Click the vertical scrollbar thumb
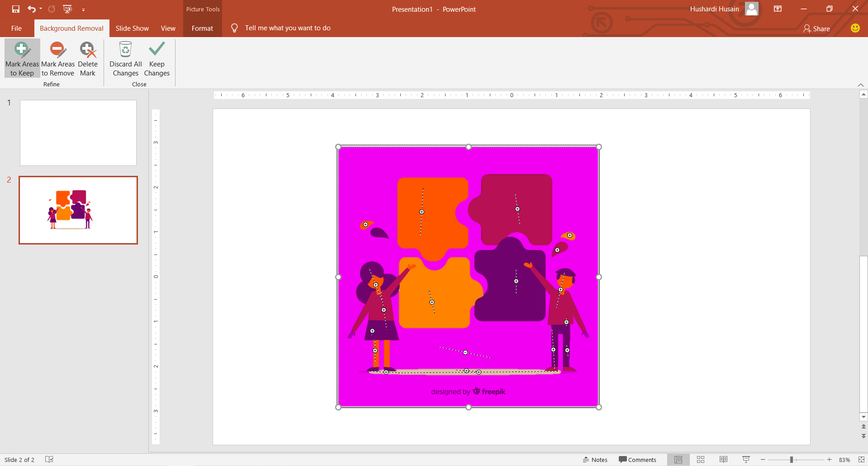 (863, 334)
